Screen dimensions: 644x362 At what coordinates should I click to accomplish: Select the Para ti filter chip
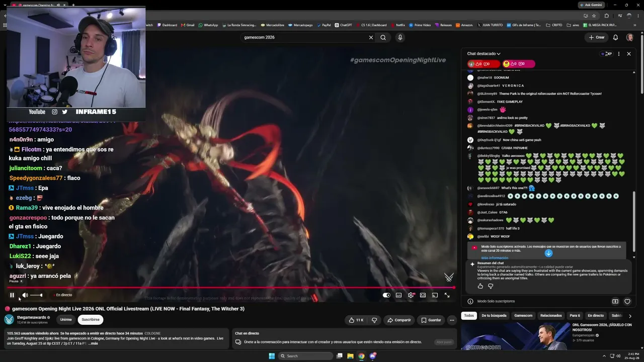[x=575, y=316]
